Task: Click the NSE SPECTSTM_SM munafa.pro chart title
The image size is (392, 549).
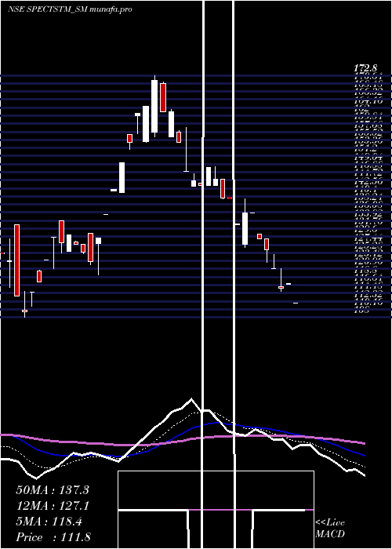Action: point(70,9)
